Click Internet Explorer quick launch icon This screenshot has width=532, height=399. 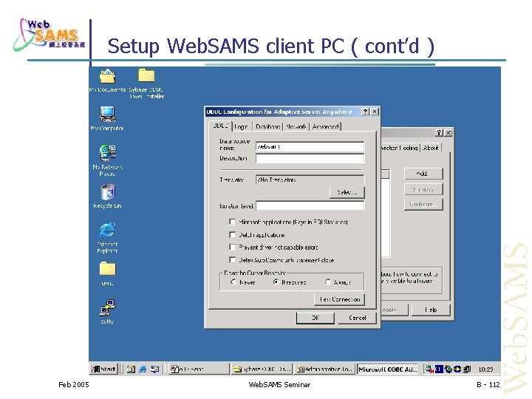(x=143, y=369)
